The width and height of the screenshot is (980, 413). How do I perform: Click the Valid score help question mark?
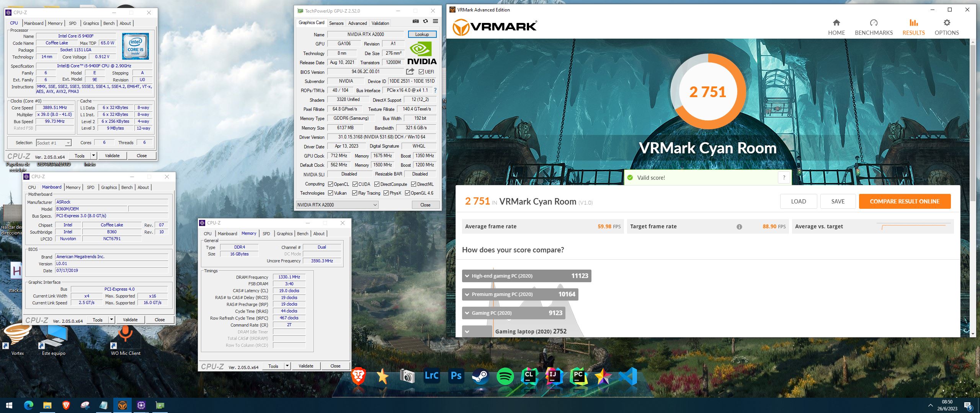click(784, 177)
